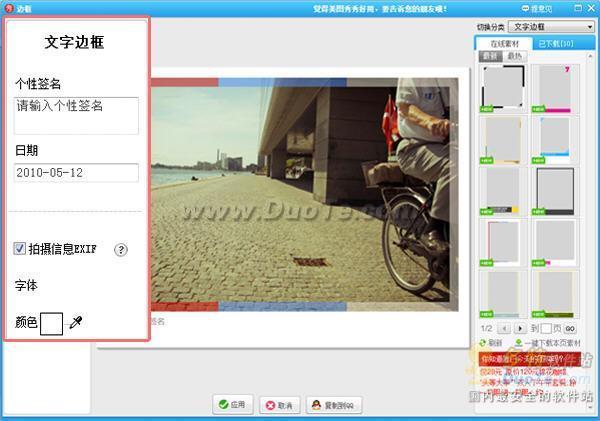The width and height of the screenshot is (600, 421).
Task: Download all materials via 一键下载本页素材
Action: click(548, 343)
